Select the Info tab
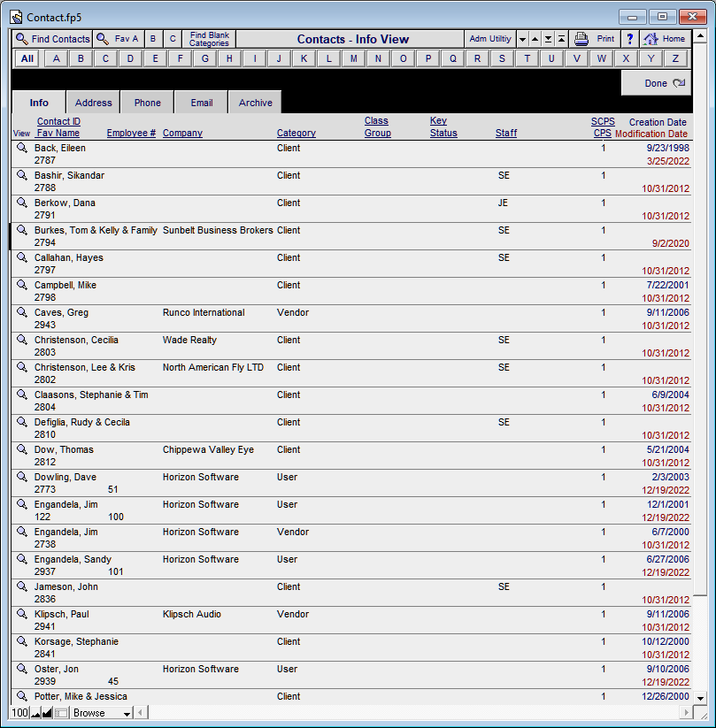 [39, 103]
